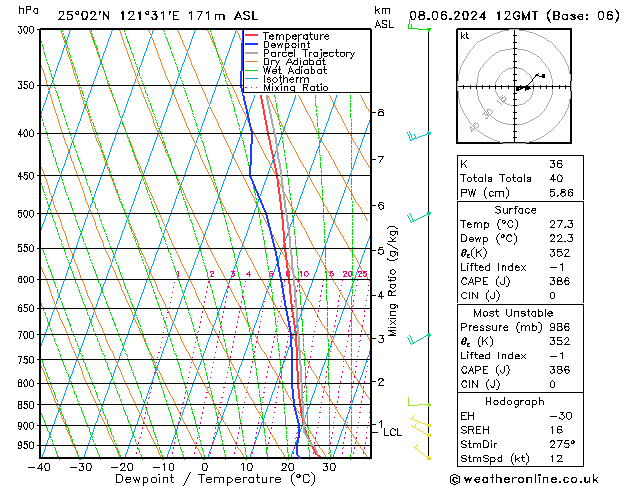Image resolution: width=629 pixels, height=486 pixels.
Task: Click the CAPE (J) value 386 under Surface
Action: pos(561,282)
